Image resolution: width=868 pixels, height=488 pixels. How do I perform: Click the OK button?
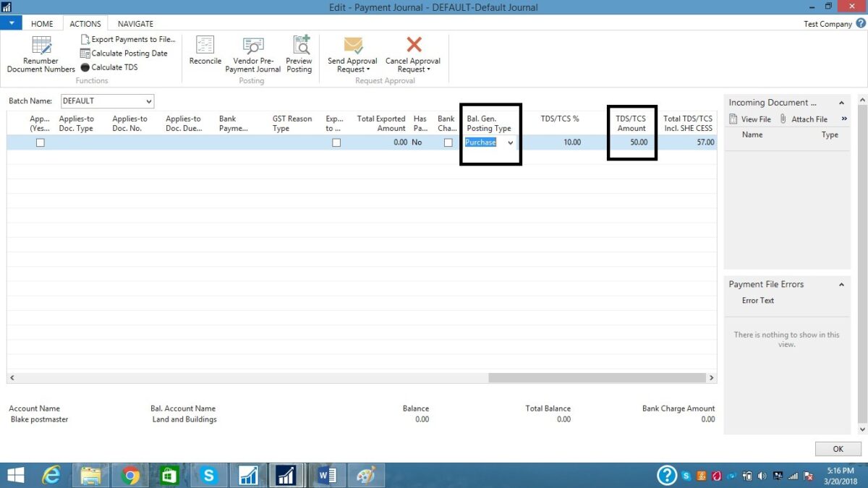838,449
